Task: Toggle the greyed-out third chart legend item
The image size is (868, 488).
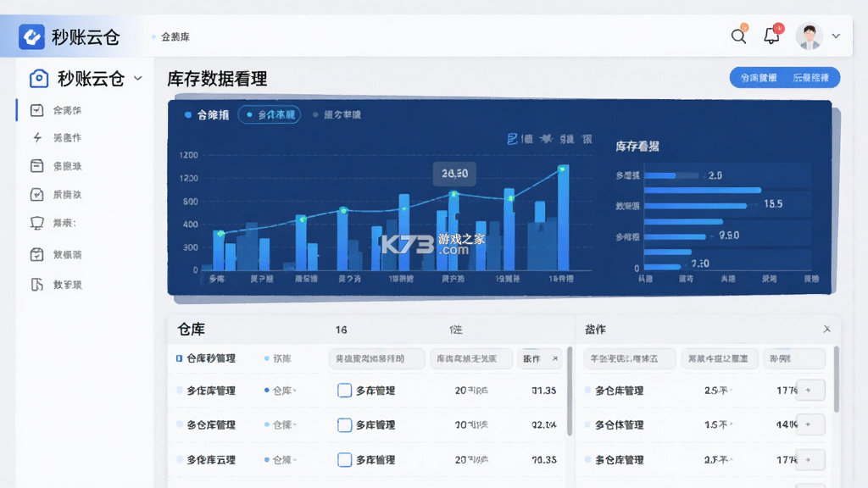Action: [337, 114]
